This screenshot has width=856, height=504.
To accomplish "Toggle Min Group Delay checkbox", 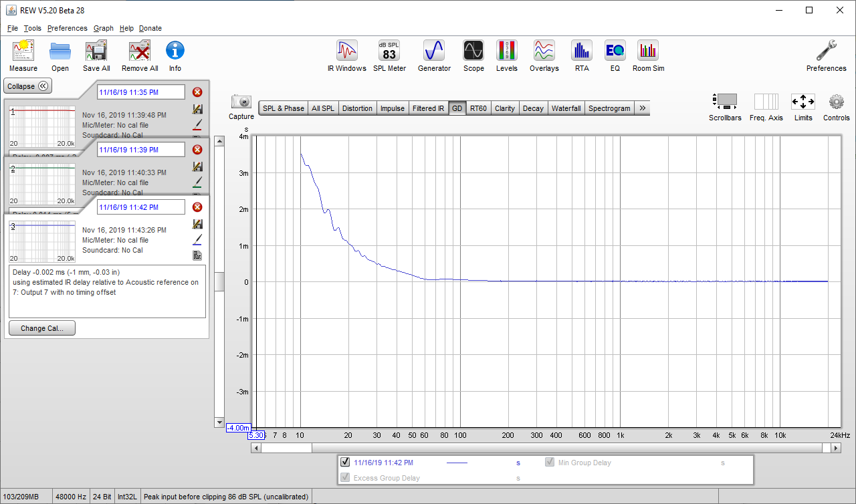I will [550, 462].
